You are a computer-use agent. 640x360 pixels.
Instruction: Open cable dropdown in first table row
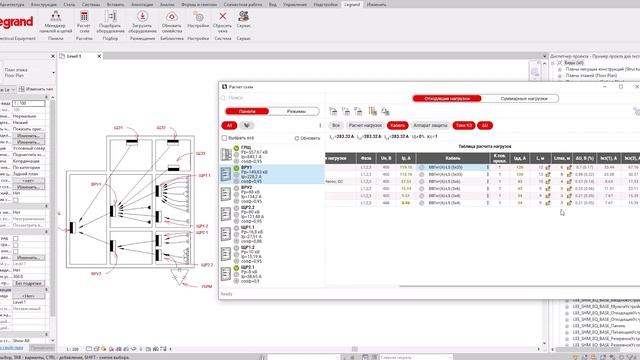pos(487,167)
